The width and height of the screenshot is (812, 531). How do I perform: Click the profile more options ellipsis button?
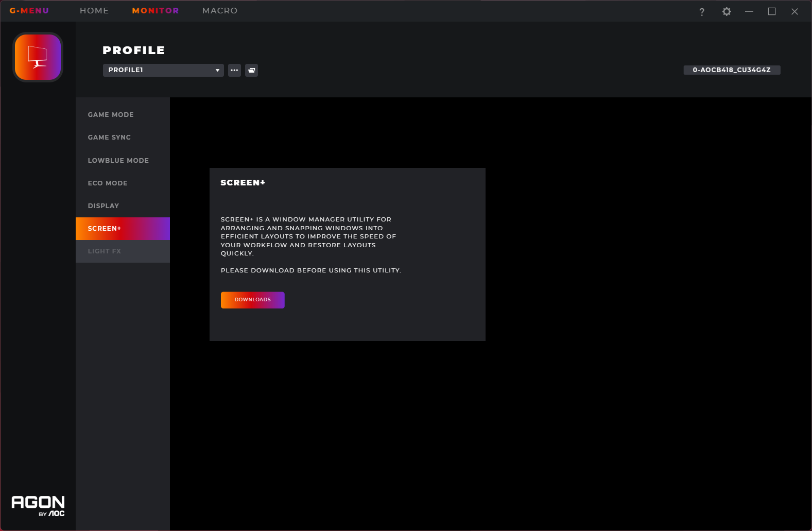click(235, 70)
